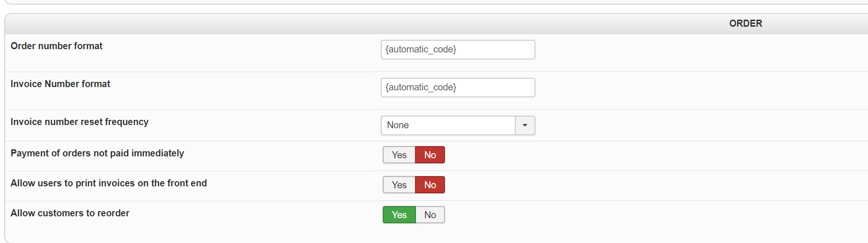
Task: Open the reset frequency dropdown arrow
Action: coord(525,125)
